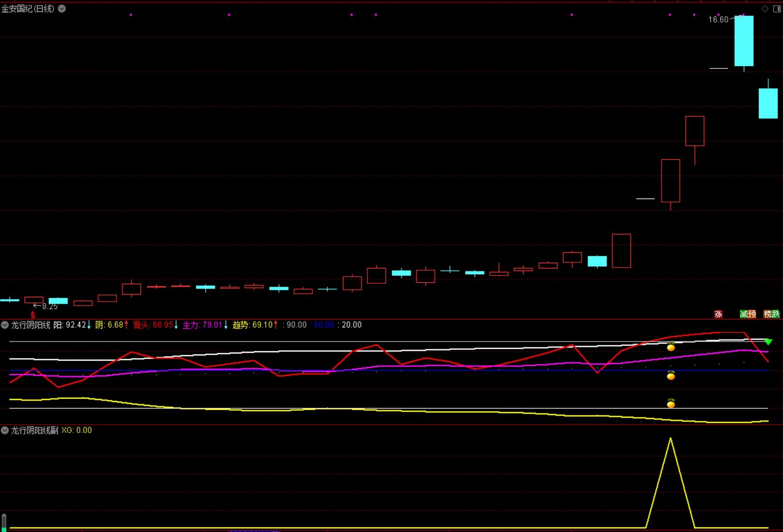Expand the 龙行阴阳线 indicator menu arrow
This screenshot has height=532, width=783.
tap(5, 325)
